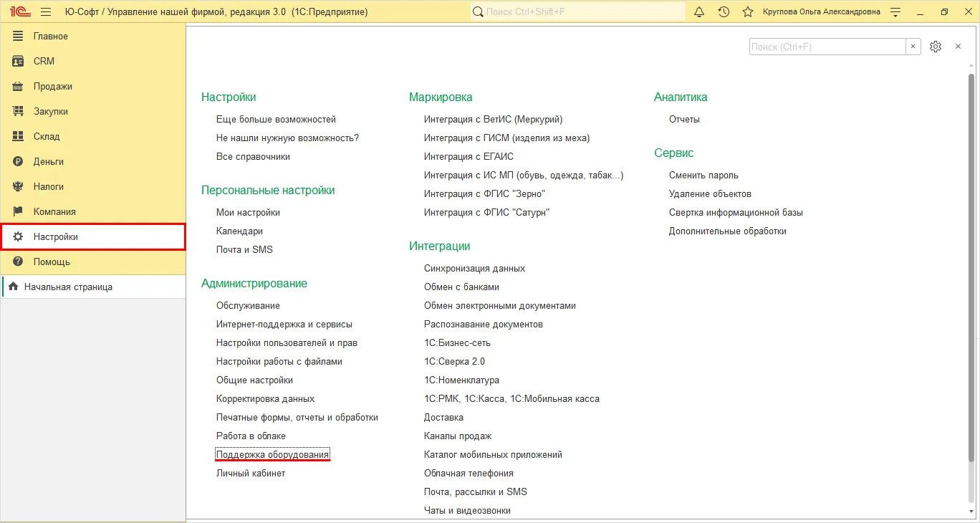Image resolution: width=980 pixels, height=523 pixels.
Task: Focus the panel Ctrl+F search field
Action: (827, 47)
